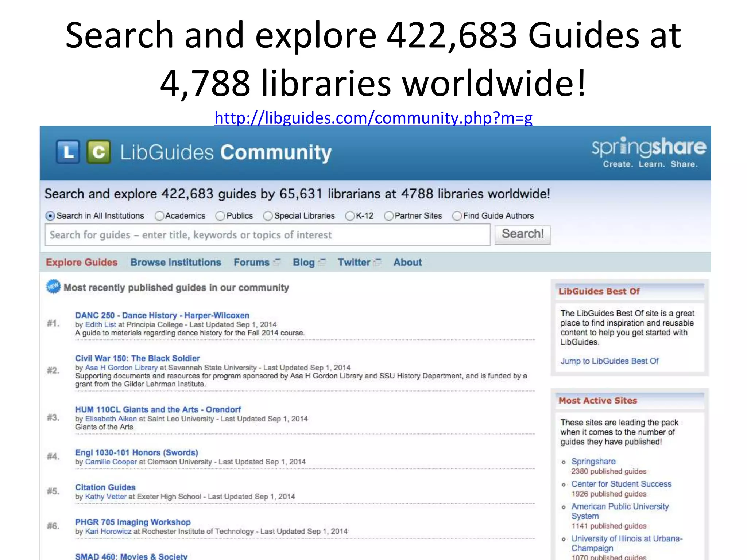The image size is (747, 560).
Task: Click external link icon beside Twitter
Action: [x=378, y=262]
